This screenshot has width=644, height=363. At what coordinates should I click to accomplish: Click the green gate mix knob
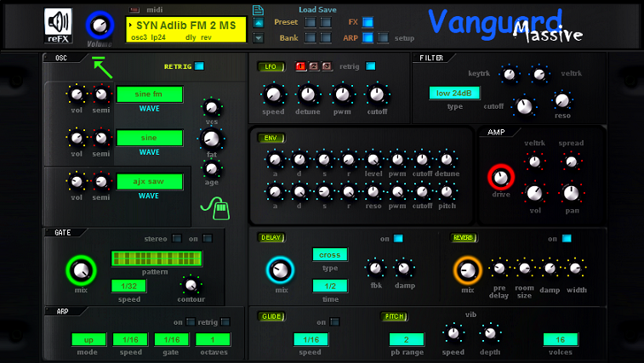(x=81, y=270)
